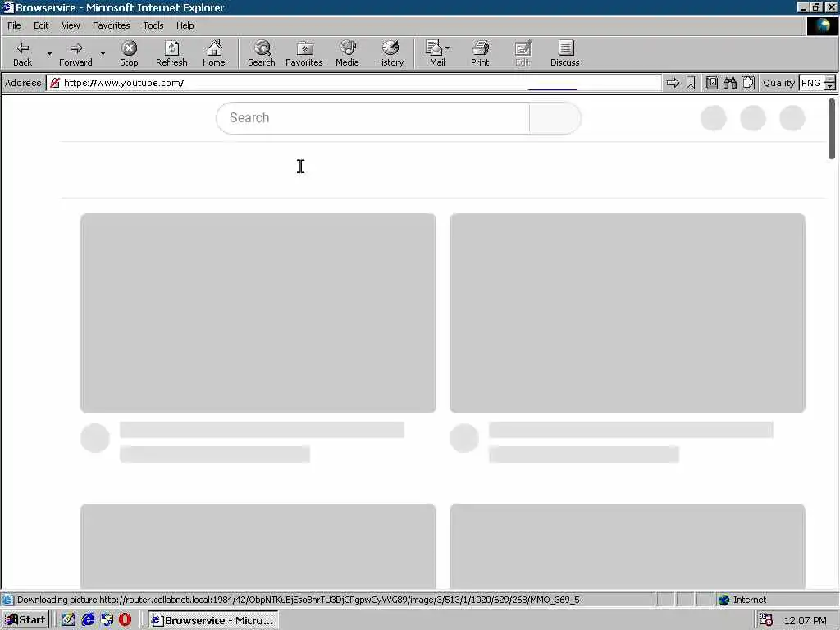Open the Edit menu

click(x=41, y=25)
